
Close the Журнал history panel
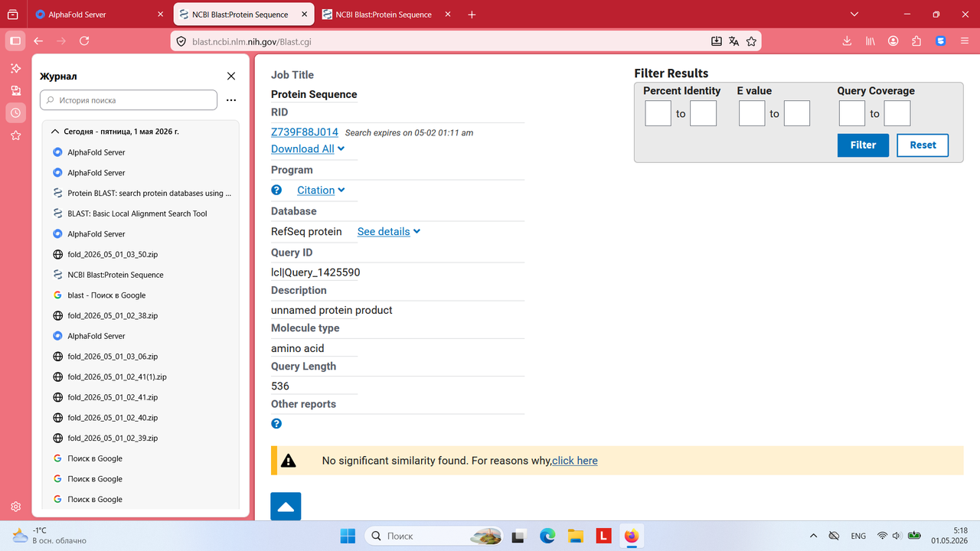[231, 76]
